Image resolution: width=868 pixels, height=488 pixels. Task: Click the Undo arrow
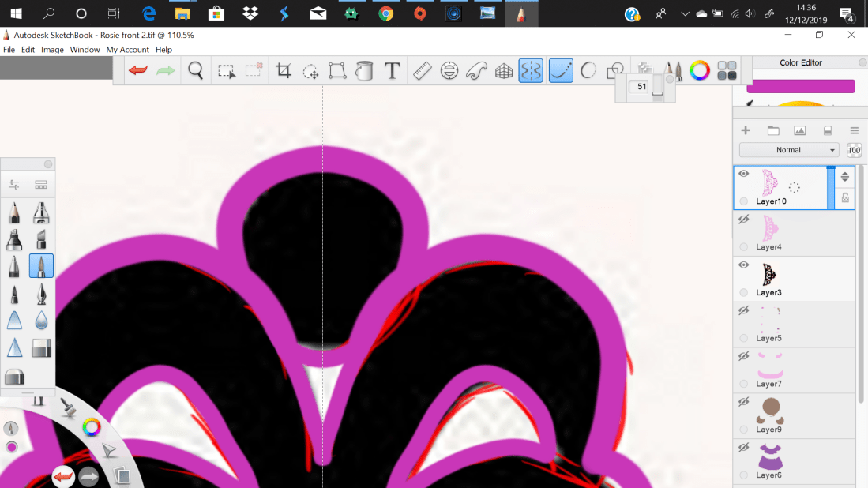pos(137,70)
